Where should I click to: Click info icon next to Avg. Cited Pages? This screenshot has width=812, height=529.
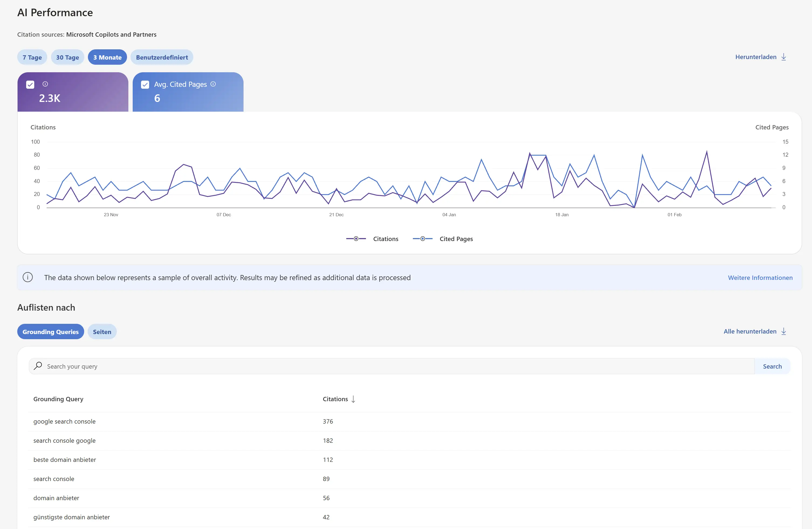[x=213, y=84]
